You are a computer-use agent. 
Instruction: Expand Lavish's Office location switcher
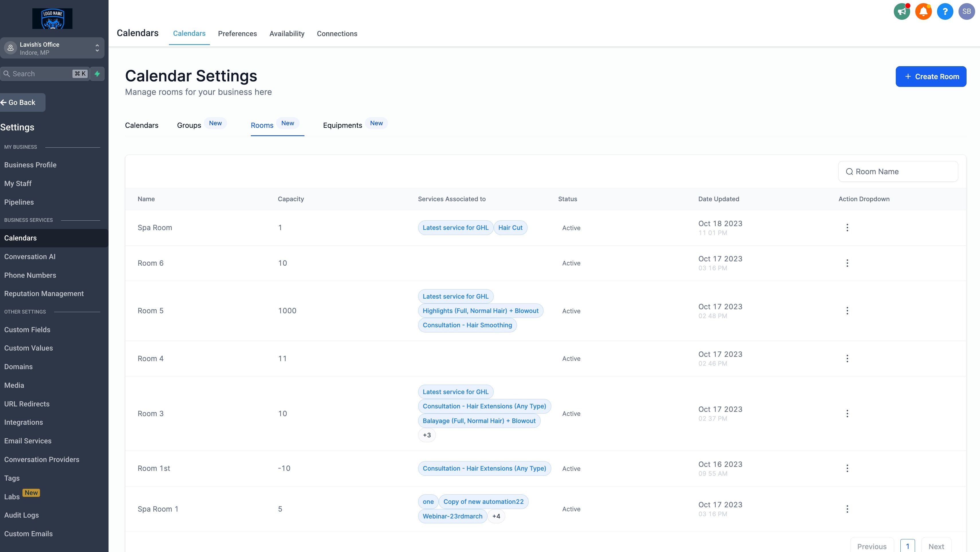[x=52, y=48]
